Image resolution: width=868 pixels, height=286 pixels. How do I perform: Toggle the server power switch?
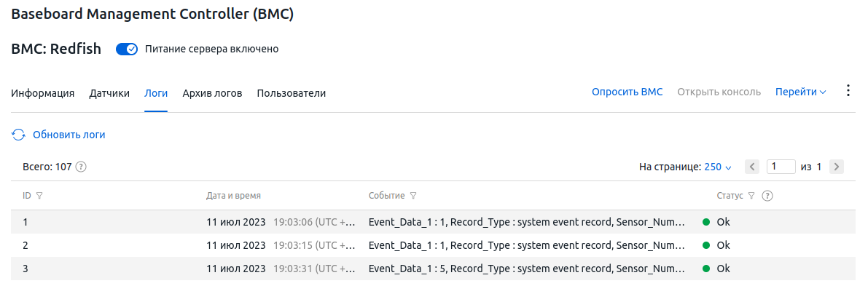point(126,49)
